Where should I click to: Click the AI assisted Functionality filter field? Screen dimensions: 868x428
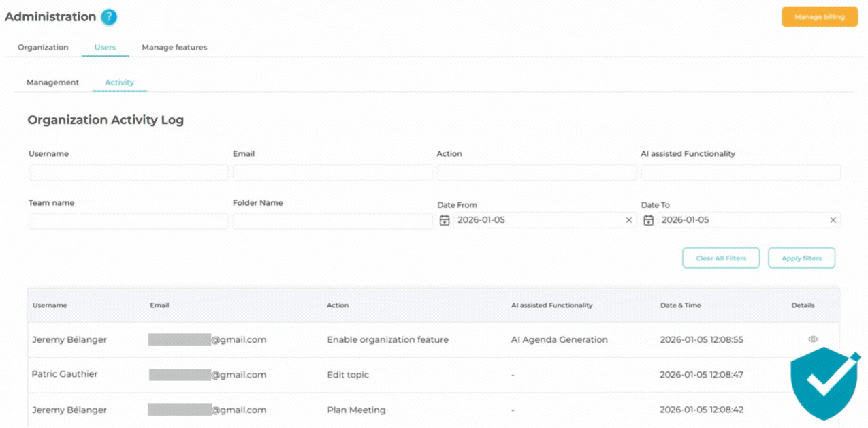point(740,172)
